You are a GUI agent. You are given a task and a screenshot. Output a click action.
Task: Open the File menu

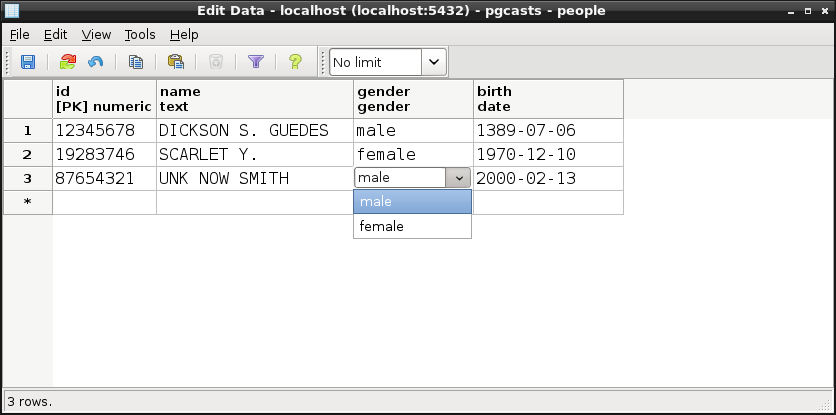(x=20, y=34)
